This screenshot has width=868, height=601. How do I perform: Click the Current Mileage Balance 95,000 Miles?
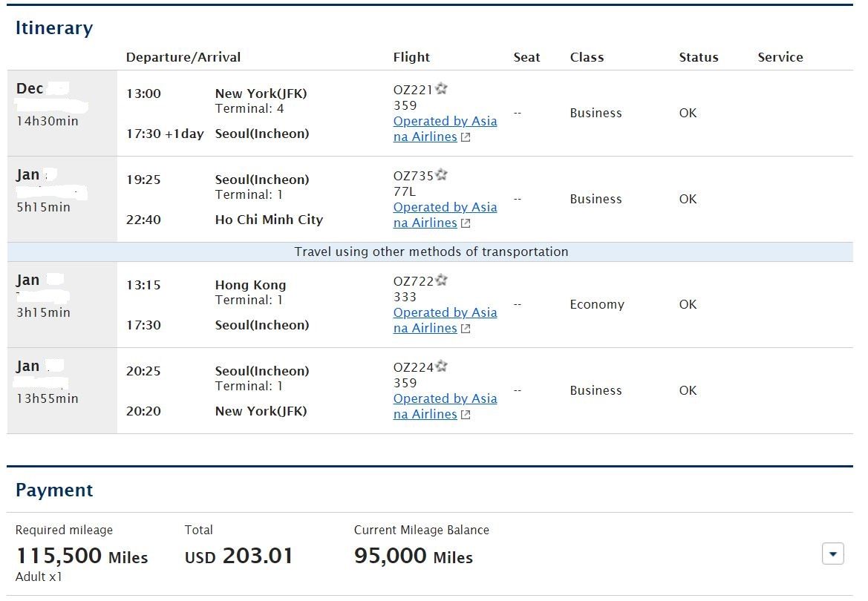[x=414, y=556]
